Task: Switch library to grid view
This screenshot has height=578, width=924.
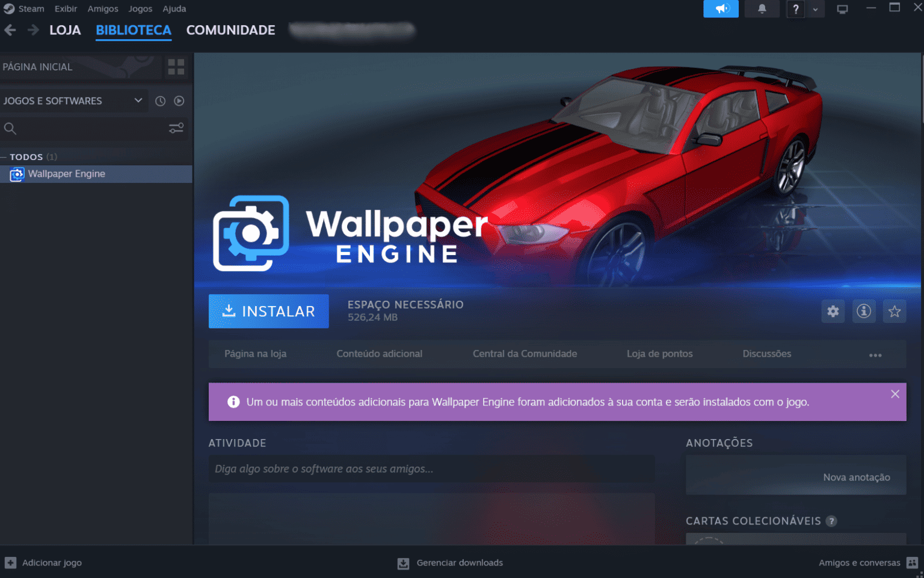Action: [x=176, y=67]
